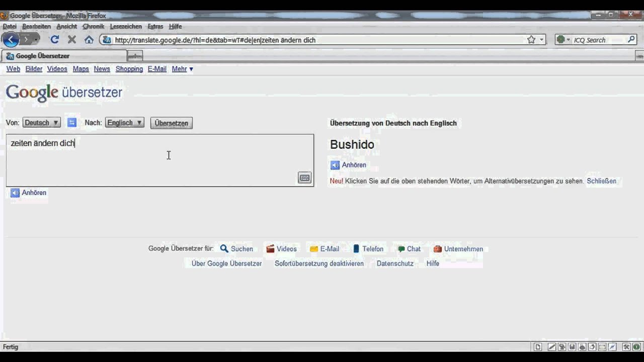
Task: Follow the Shopping link
Action: coord(129,69)
